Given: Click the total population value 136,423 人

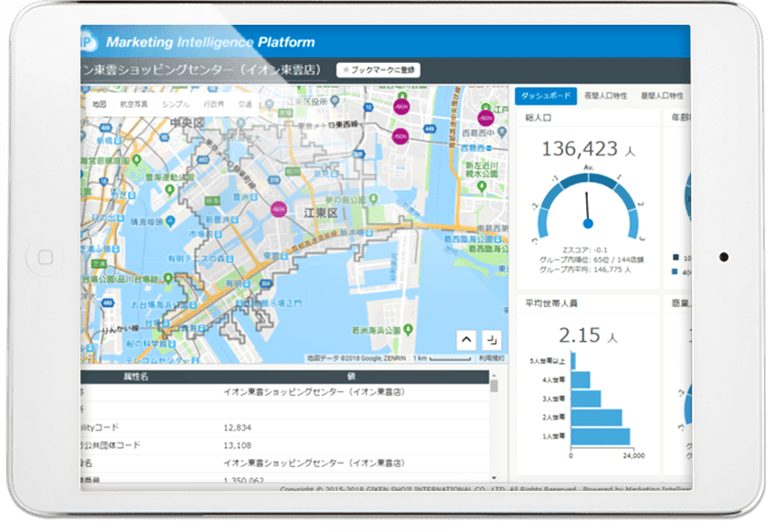Looking at the screenshot, I should tap(588, 149).
